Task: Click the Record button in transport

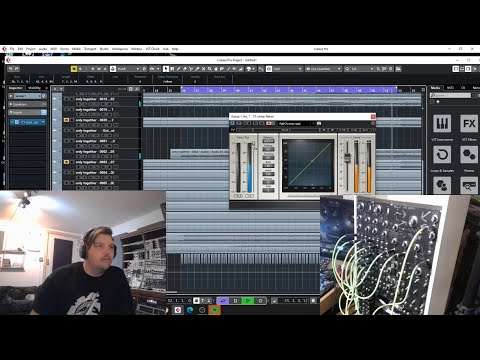Action: pyautogui.click(x=260, y=301)
